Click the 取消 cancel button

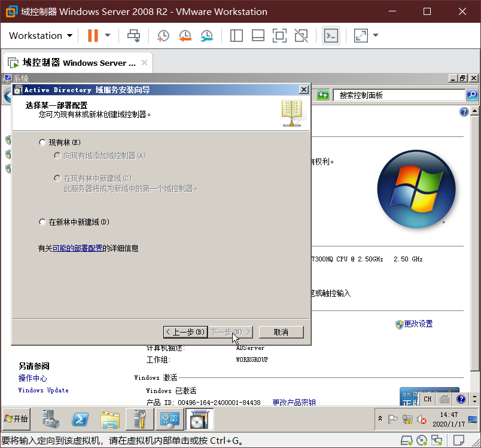tap(281, 332)
